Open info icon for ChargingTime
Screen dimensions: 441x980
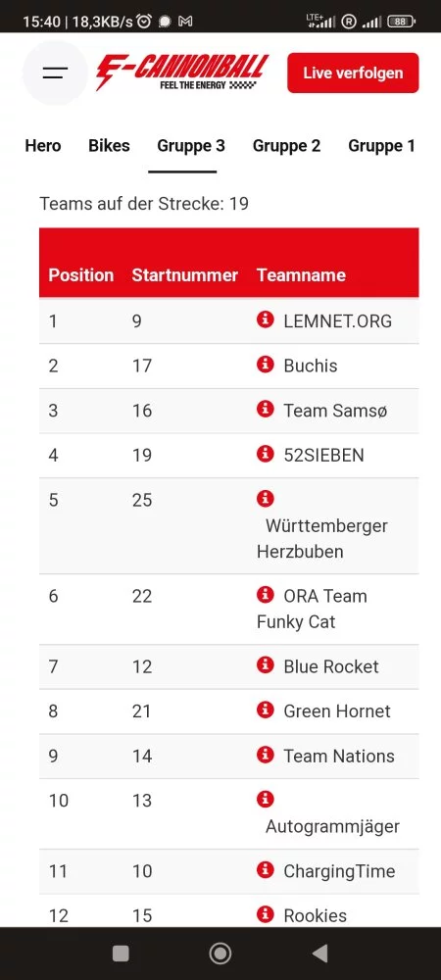(266, 870)
